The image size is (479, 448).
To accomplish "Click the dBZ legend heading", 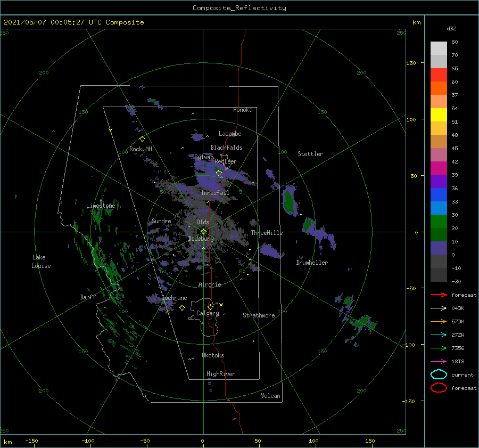I will coord(451,28).
